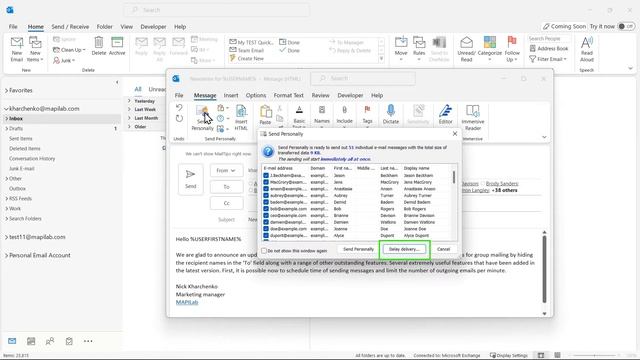Image resolution: width=640 pixels, height=360 pixels.
Task: Open From dropdown in message window
Action: click(227, 171)
